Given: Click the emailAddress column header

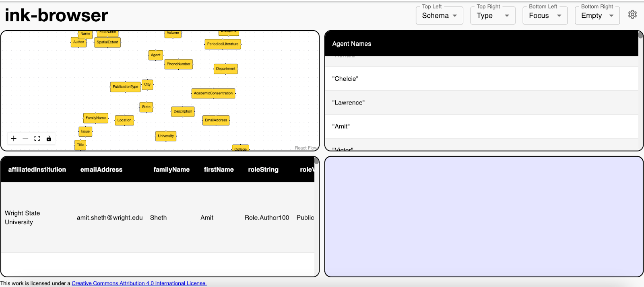Looking at the screenshot, I should pos(101,170).
